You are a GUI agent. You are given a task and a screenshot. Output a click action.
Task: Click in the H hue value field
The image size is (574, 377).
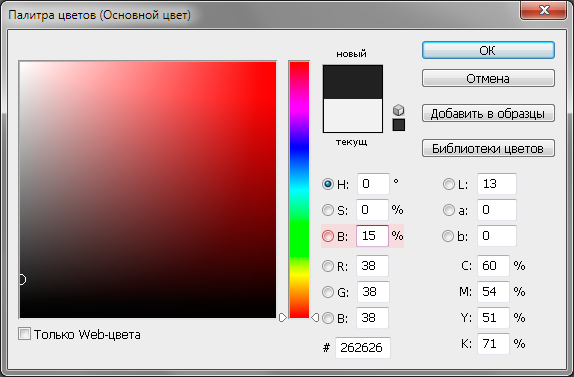373,184
